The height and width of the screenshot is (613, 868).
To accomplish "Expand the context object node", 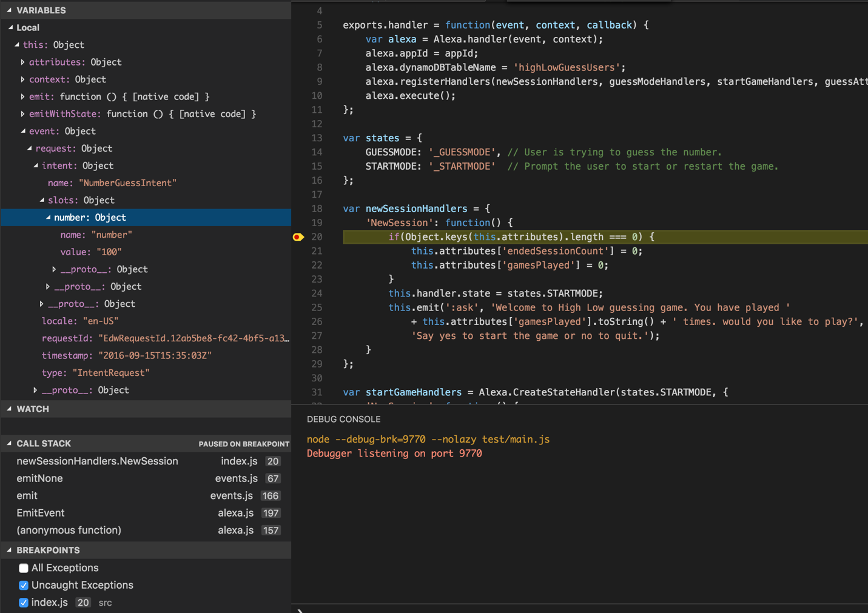I will pyautogui.click(x=23, y=79).
